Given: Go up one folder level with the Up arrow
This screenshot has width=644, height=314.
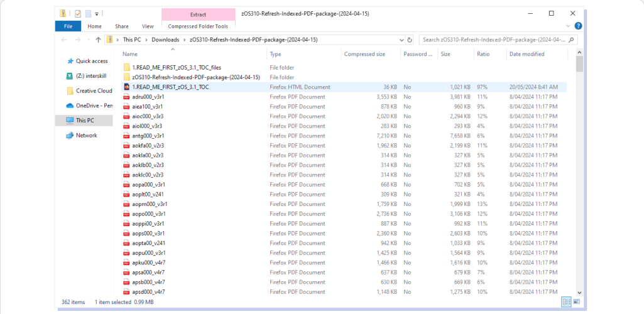Looking at the screenshot, I should coord(98,40).
